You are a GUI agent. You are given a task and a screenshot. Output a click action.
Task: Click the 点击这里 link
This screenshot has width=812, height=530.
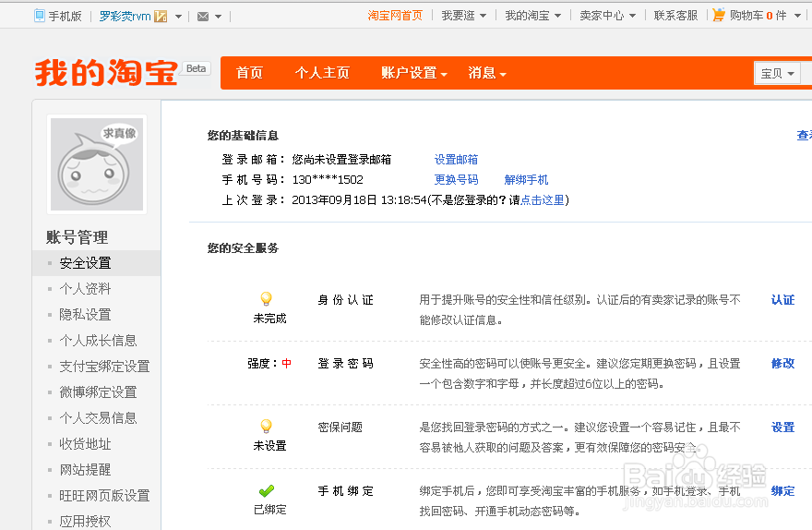click(543, 200)
